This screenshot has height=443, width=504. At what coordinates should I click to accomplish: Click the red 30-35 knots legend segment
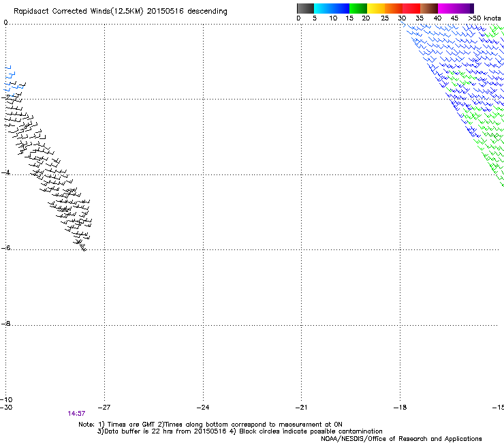[x=411, y=8]
